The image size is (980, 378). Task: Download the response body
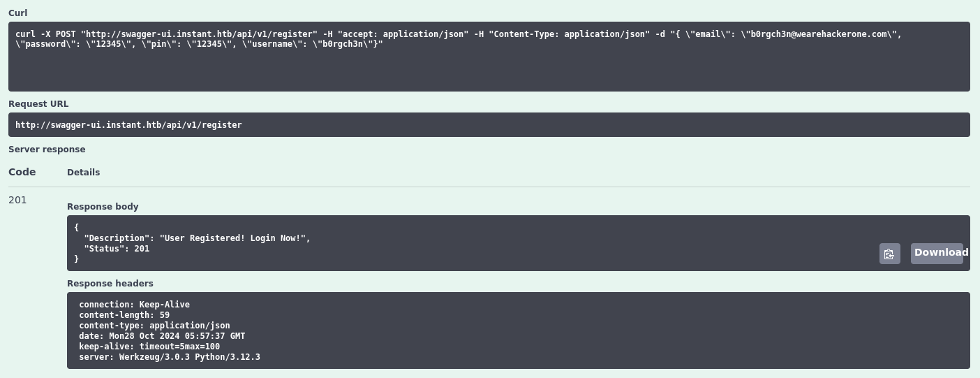coord(937,253)
